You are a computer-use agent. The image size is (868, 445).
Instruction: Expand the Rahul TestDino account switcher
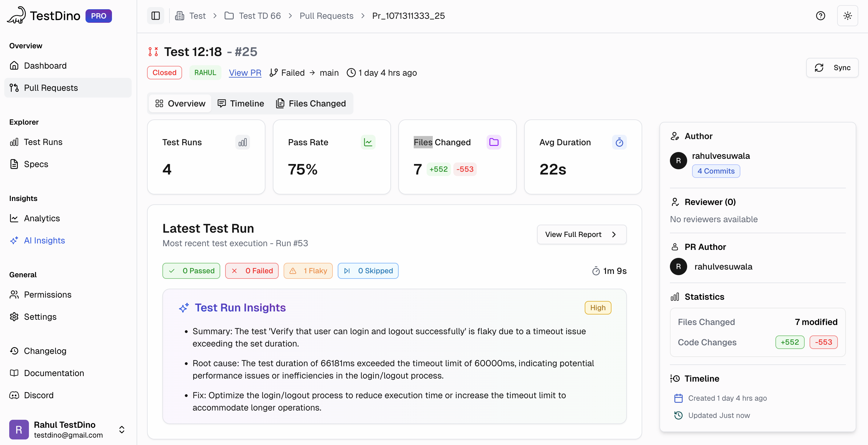click(121, 429)
